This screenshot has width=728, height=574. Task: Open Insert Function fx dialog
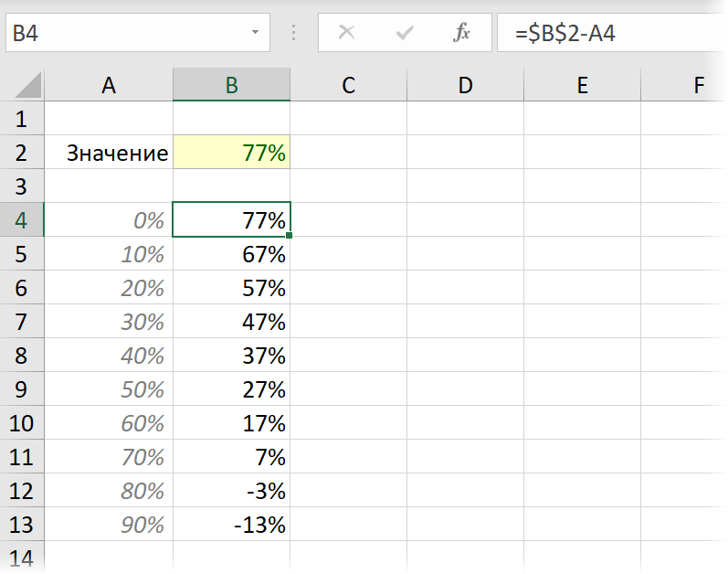461,33
